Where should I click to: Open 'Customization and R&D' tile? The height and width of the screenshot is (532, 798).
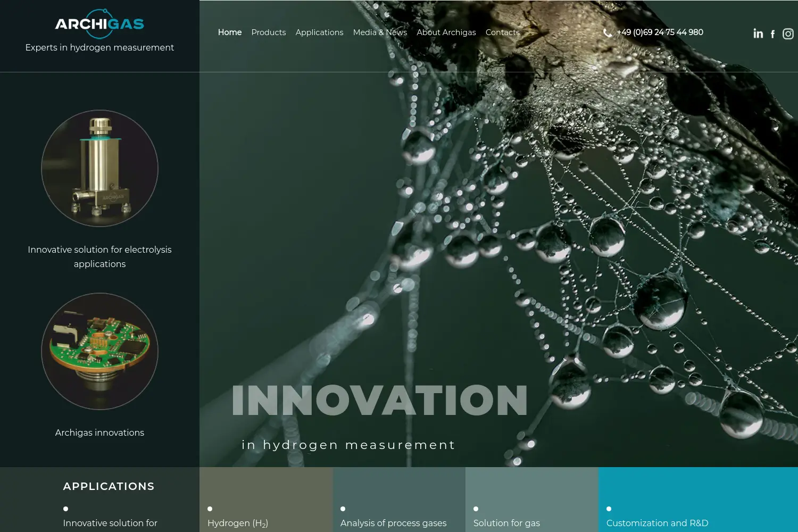tap(698, 500)
